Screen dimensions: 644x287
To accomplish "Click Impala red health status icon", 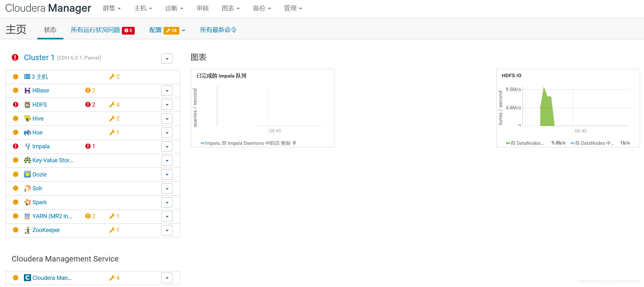I will pos(16,146).
